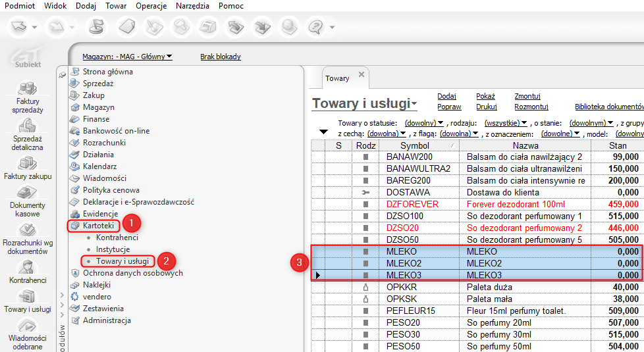Viewport: 644px width, 352px height.
Task: Select Instytucje under Kartoteki
Action: point(113,249)
